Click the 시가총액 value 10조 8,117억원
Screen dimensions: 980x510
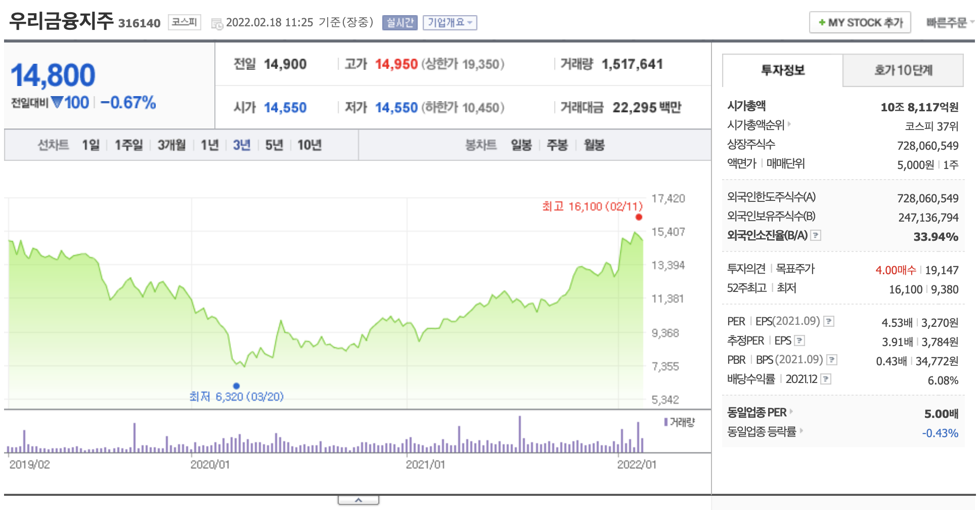pyautogui.click(x=919, y=107)
